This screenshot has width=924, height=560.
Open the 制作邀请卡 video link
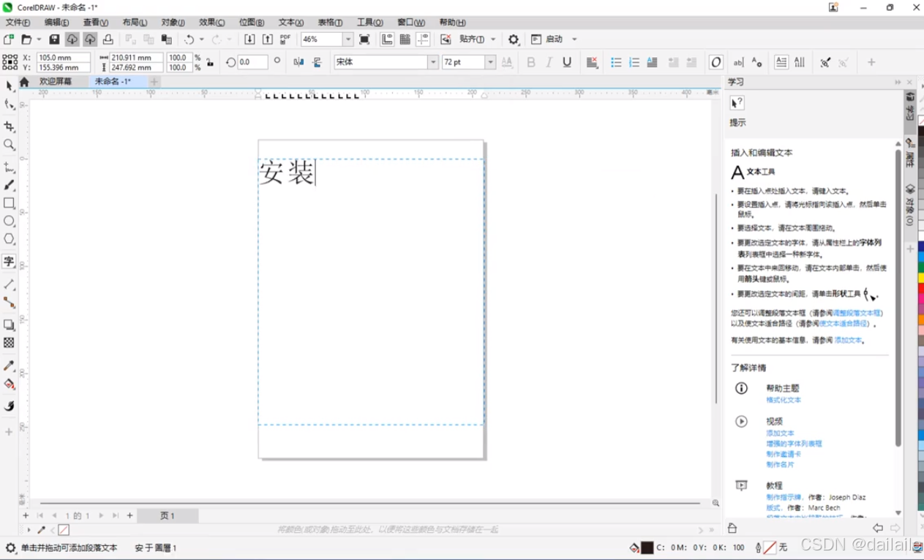coord(784,454)
